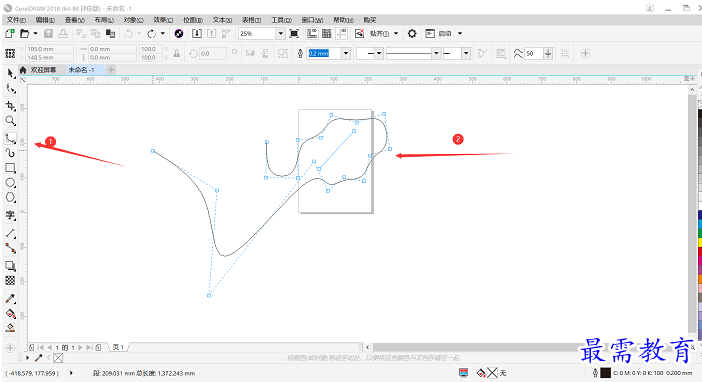Pick the red swatch in palette
The height and width of the screenshot is (382, 702).
coord(700,252)
